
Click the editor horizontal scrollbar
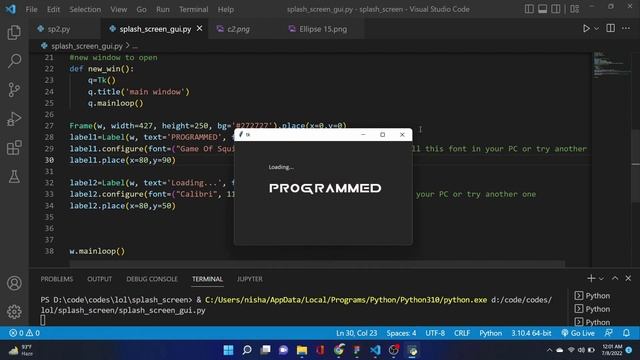317,264
